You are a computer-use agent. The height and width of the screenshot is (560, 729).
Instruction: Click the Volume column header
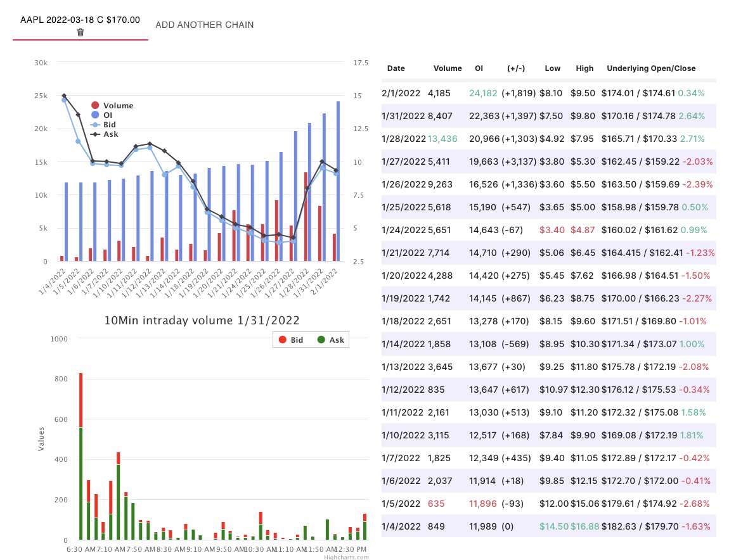448,68
